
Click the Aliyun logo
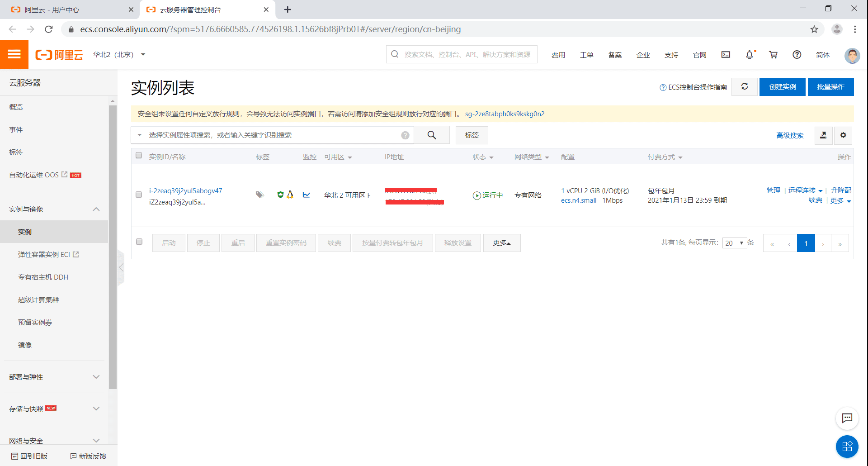(59, 55)
